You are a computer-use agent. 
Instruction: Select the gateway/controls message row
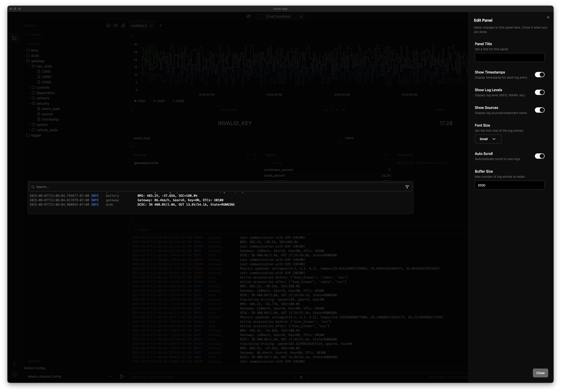146,163
